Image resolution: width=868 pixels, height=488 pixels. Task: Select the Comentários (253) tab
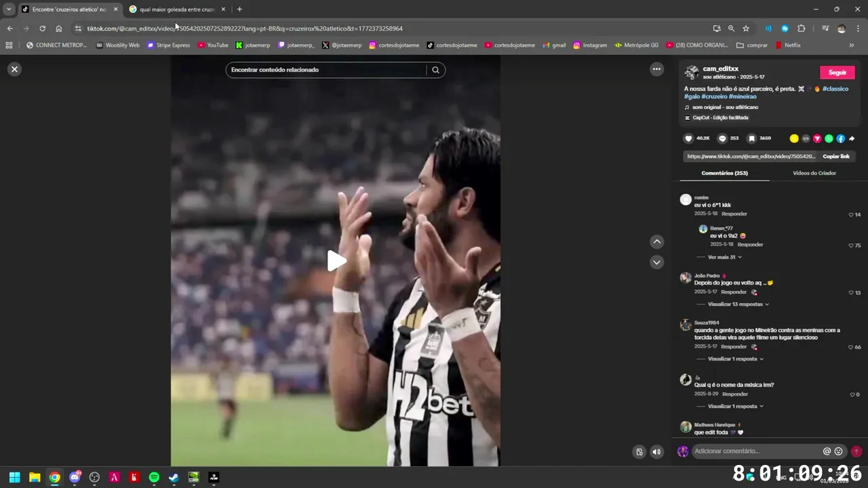724,173
